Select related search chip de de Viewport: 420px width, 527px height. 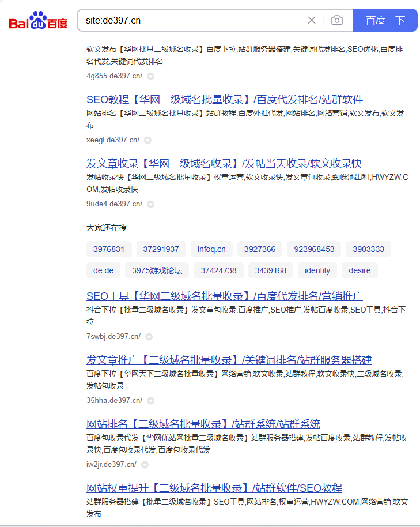point(103,270)
